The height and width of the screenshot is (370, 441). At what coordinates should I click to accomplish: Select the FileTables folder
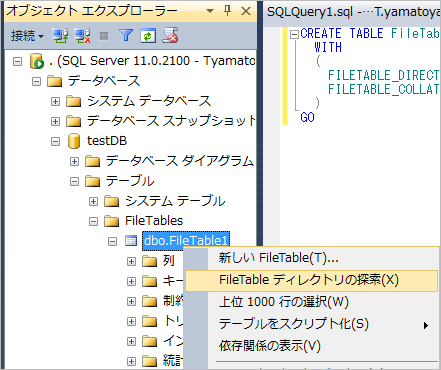click(154, 221)
